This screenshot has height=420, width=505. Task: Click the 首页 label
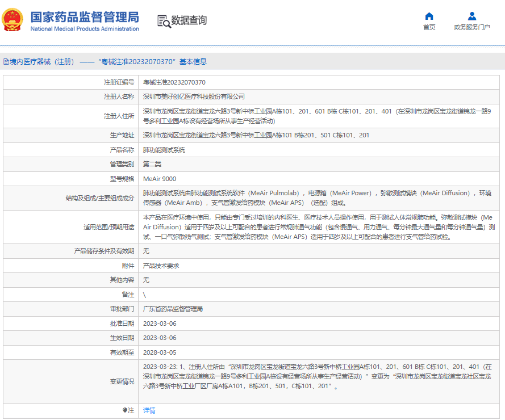[x=429, y=27]
